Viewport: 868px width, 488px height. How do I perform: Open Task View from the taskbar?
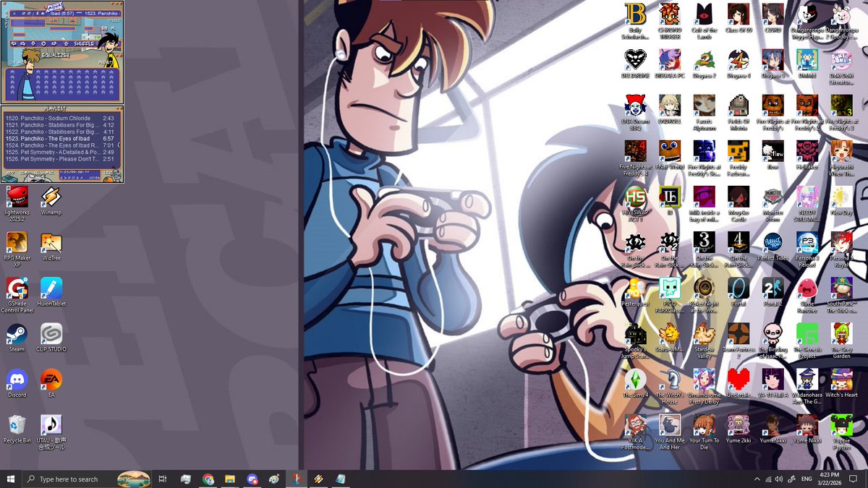pyautogui.click(x=163, y=479)
